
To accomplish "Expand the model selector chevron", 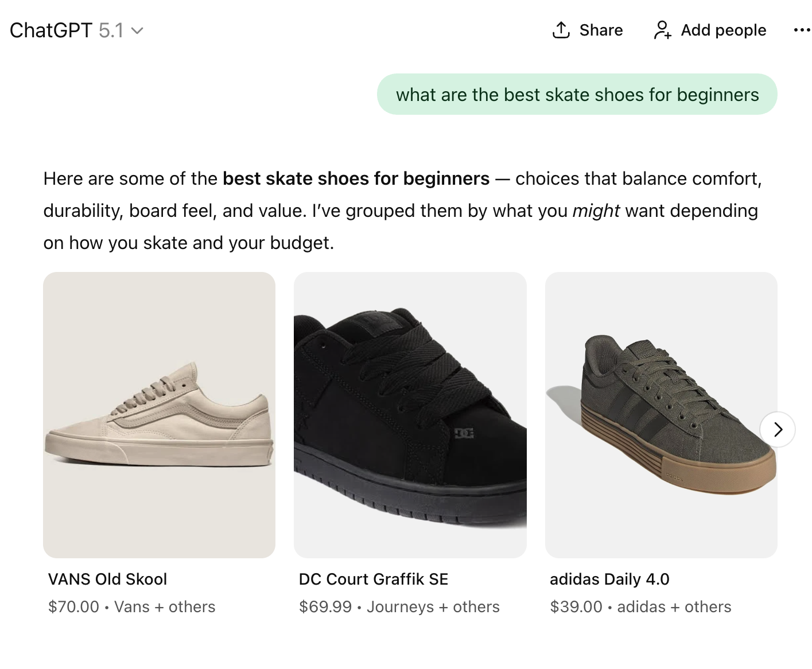I will point(137,30).
